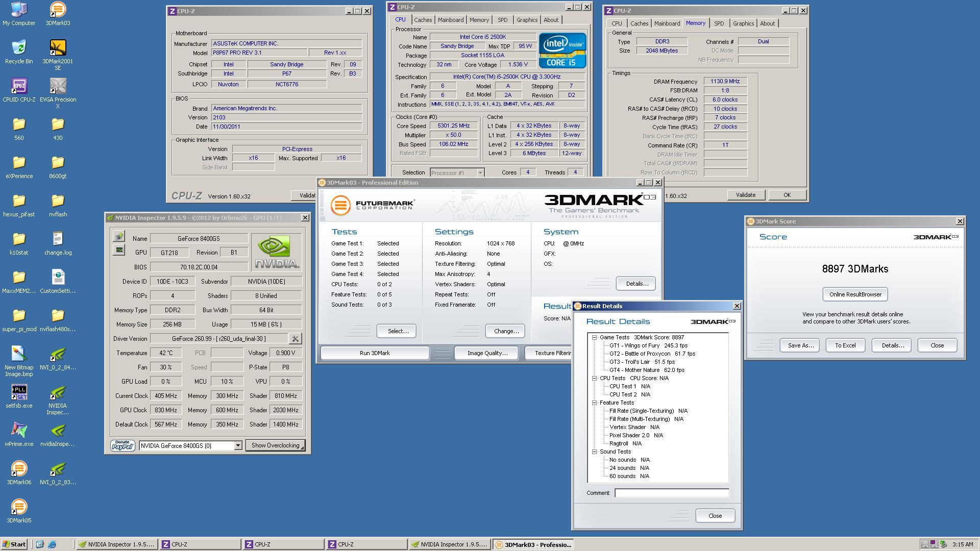The image size is (980, 551).
Task: Launch setfsb.exe desktop icon
Action: tap(19, 396)
